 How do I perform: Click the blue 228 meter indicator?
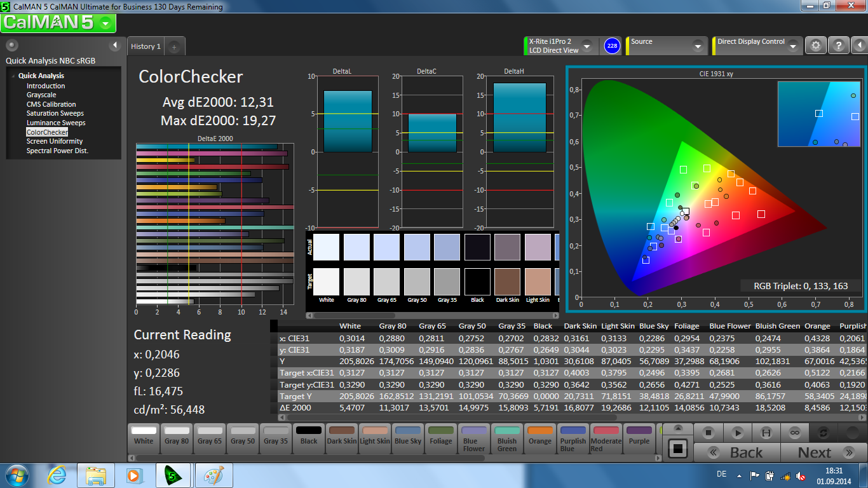(x=611, y=46)
